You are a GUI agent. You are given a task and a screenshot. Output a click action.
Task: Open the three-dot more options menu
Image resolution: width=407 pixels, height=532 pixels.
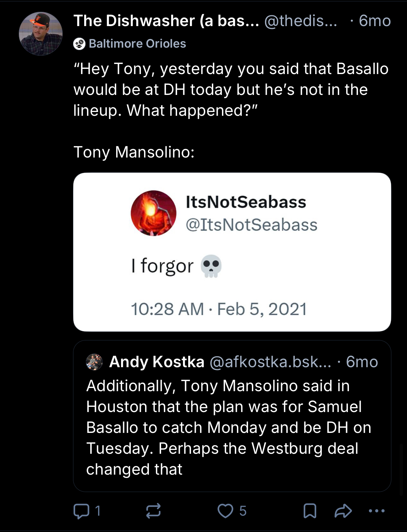(x=376, y=511)
